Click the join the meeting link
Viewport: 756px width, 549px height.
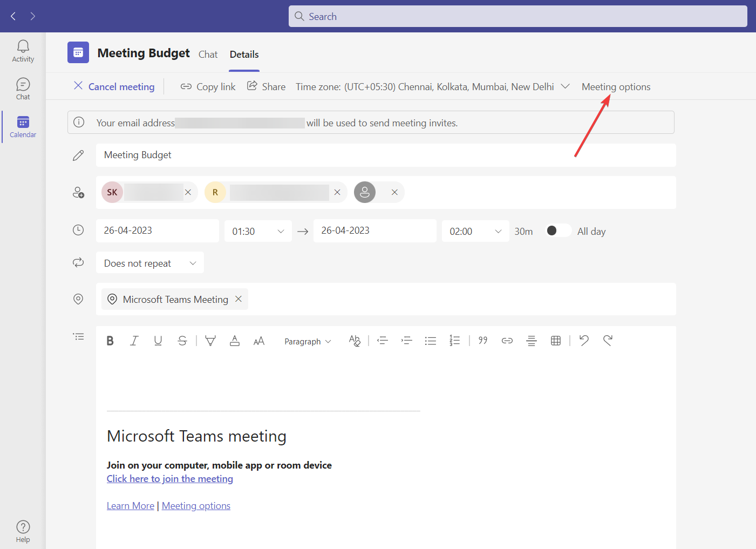click(170, 479)
